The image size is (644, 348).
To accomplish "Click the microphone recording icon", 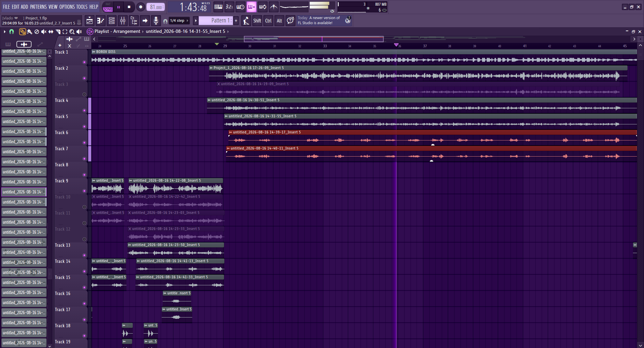I will point(156,21).
